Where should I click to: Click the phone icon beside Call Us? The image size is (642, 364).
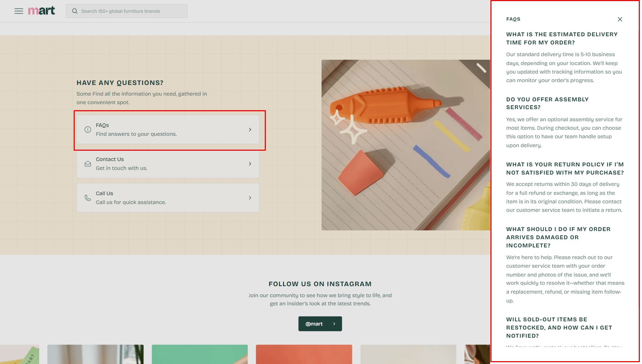[88, 198]
